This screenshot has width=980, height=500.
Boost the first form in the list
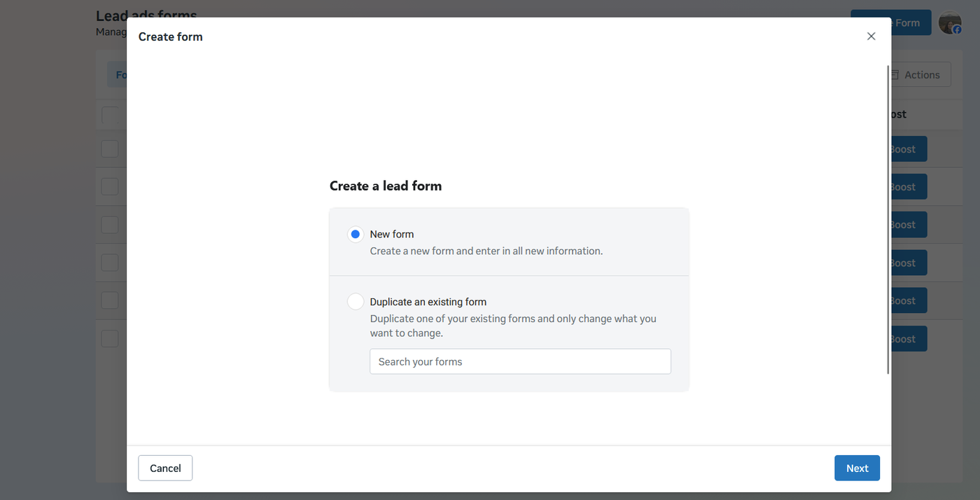click(909, 149)
